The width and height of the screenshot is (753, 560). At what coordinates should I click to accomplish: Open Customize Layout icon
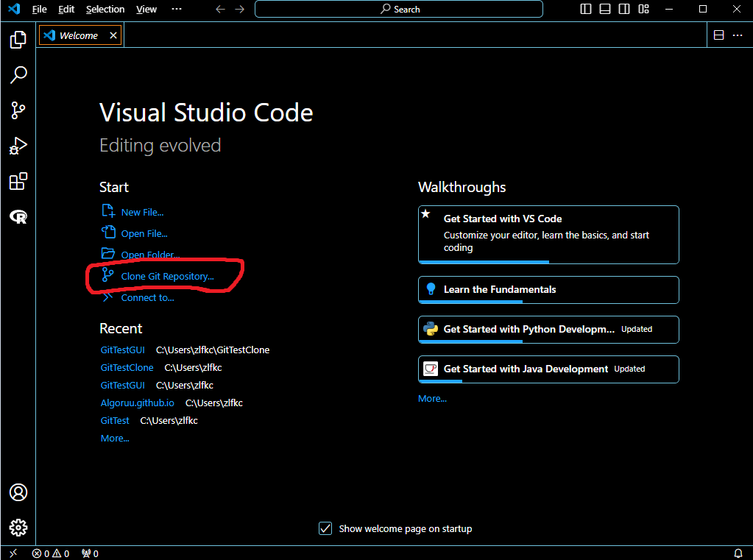643,9
